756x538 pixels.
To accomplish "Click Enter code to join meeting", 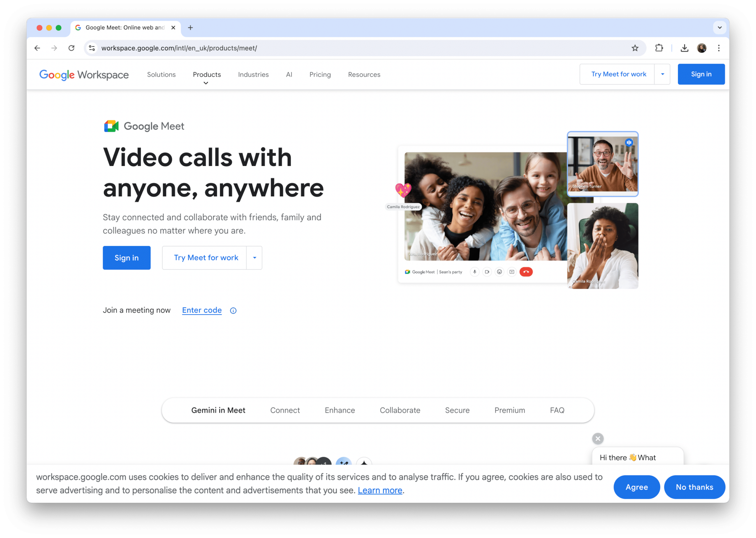I will click(201, 310).
